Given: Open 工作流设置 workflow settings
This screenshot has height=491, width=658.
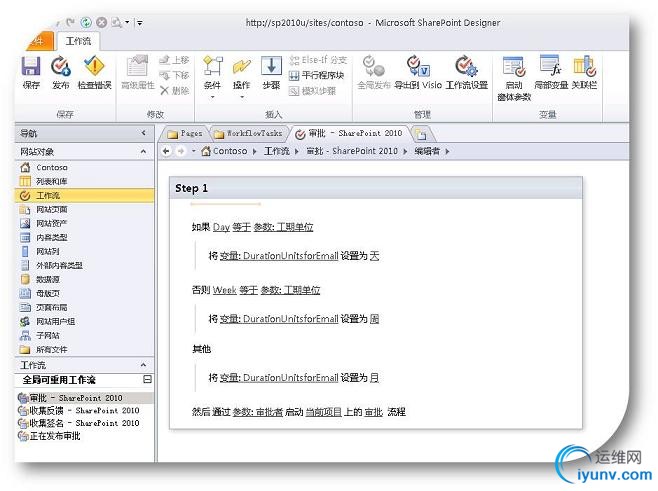Looking at the screenshot, I should click(466, 72).
